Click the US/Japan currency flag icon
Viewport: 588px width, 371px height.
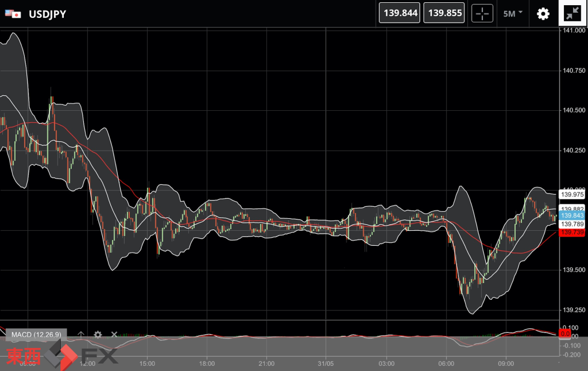[13, 14]
